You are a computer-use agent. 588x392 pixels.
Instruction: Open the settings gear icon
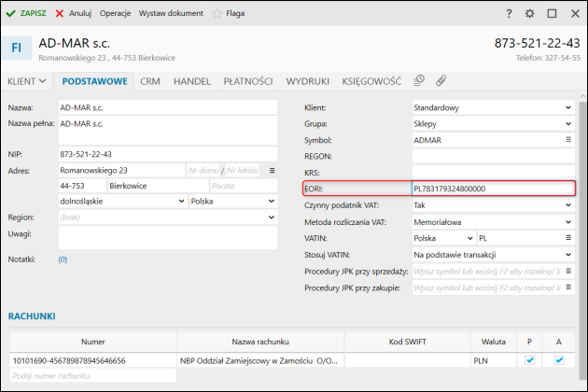pyautogui.click(x=529, y=14)
